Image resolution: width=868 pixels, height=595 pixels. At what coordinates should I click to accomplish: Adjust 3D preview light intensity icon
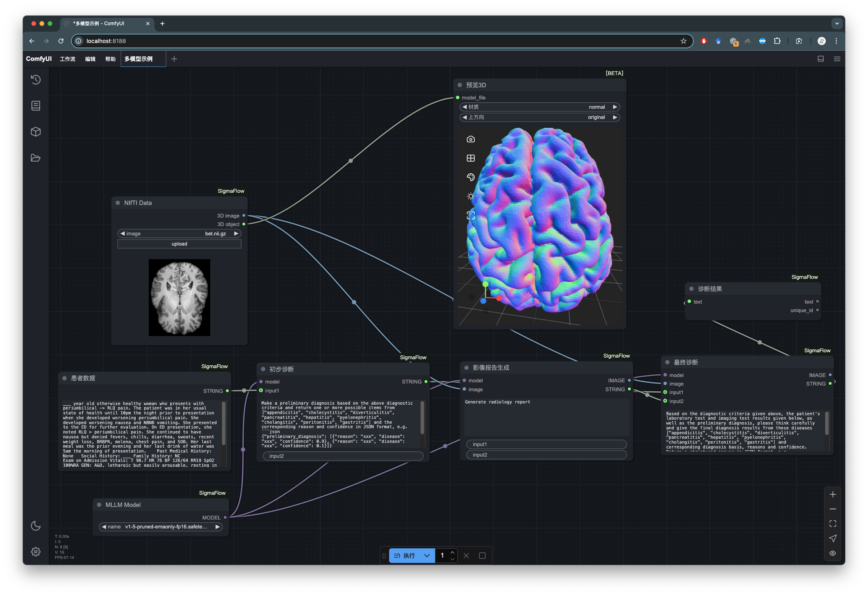471,196
